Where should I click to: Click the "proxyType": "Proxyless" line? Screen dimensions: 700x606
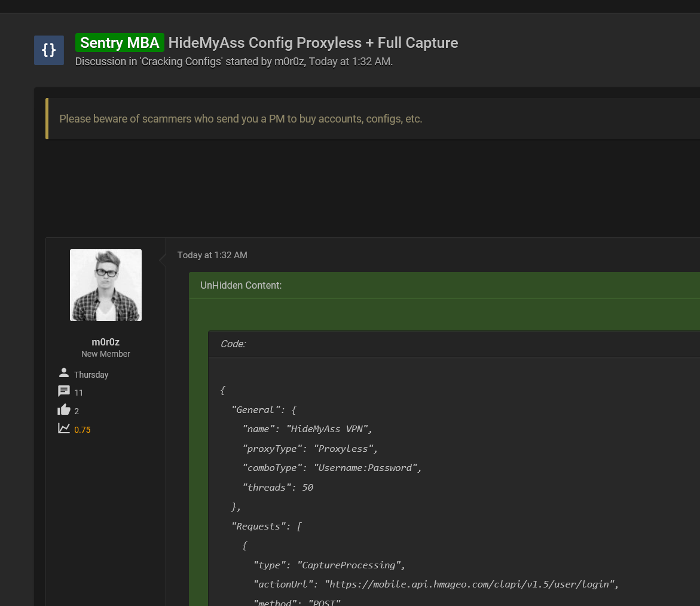click(x=310, y=448)
